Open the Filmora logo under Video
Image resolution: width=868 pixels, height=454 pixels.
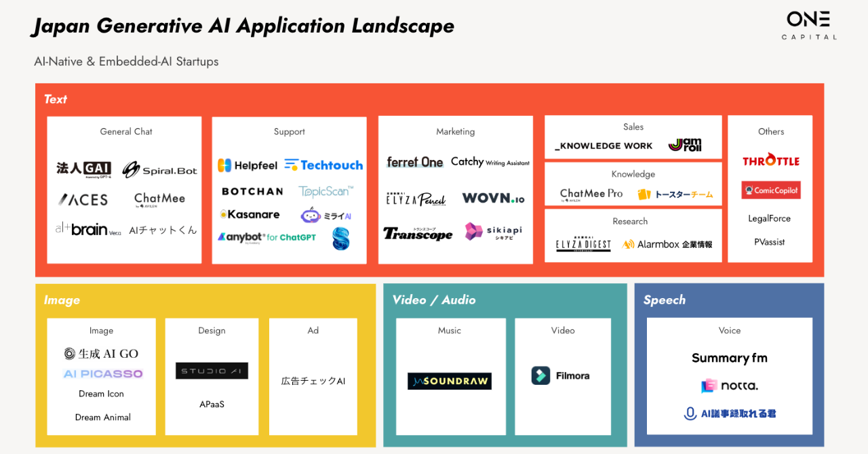click(562, 375)
